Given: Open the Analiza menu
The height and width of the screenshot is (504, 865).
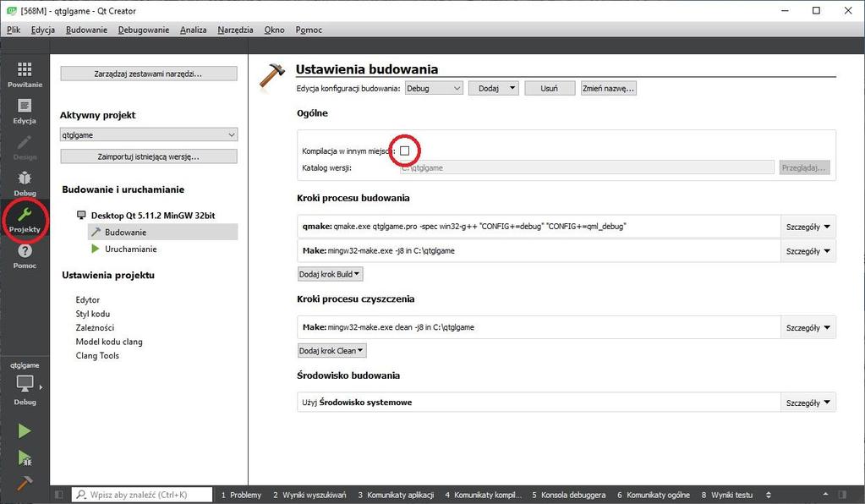Looking at the screenshot, I should pyautogui.click(x=193, y=30).
